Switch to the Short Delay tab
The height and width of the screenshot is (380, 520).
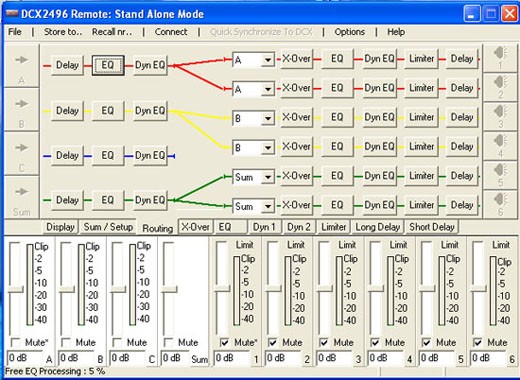pos(432,227)
